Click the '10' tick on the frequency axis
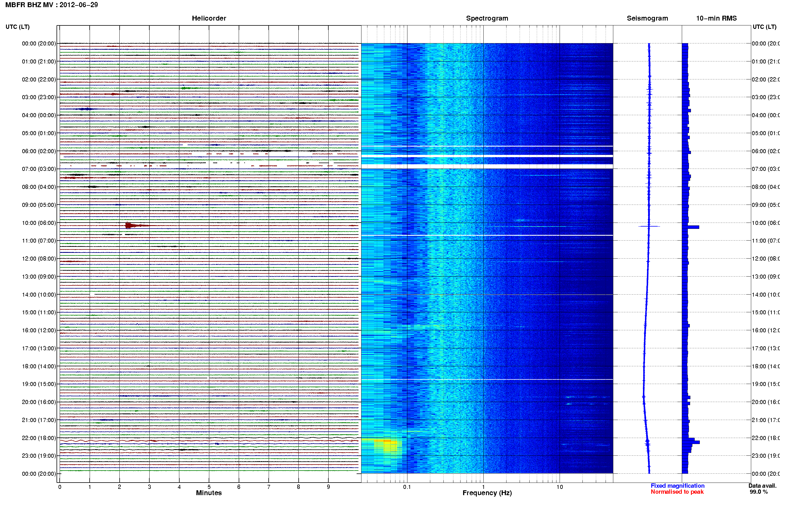Image resolution: width=812 pixels, height=508 pixels. click(559, 487)
